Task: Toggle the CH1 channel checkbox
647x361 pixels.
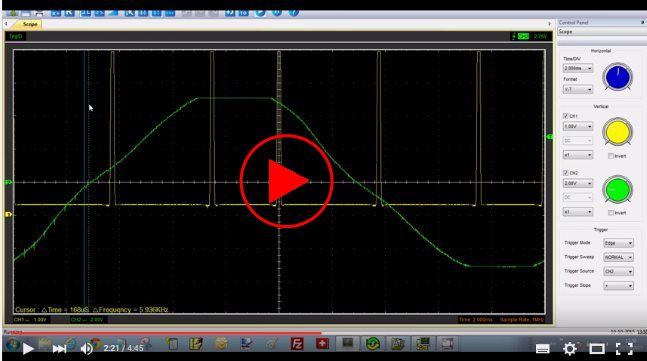Action: coord(566,116)
